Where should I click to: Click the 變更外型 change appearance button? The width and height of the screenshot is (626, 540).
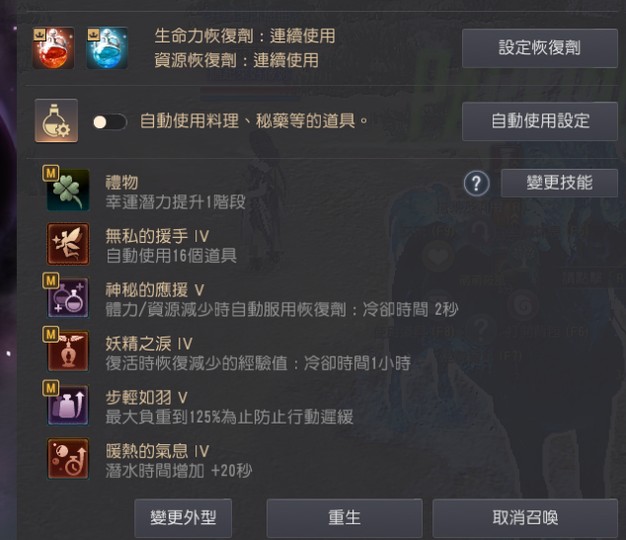pyautogui.click(x=183, y=518)
